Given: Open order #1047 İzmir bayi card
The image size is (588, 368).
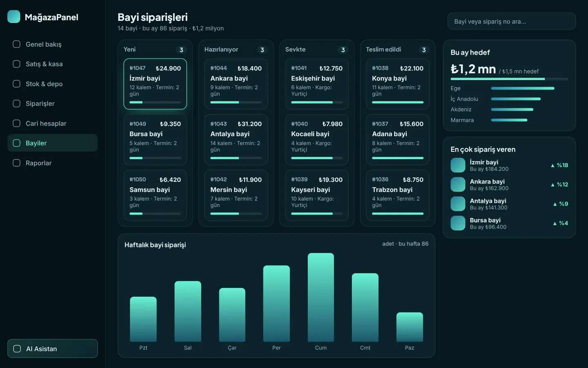Looking at the screenshot, I should 155,84.
